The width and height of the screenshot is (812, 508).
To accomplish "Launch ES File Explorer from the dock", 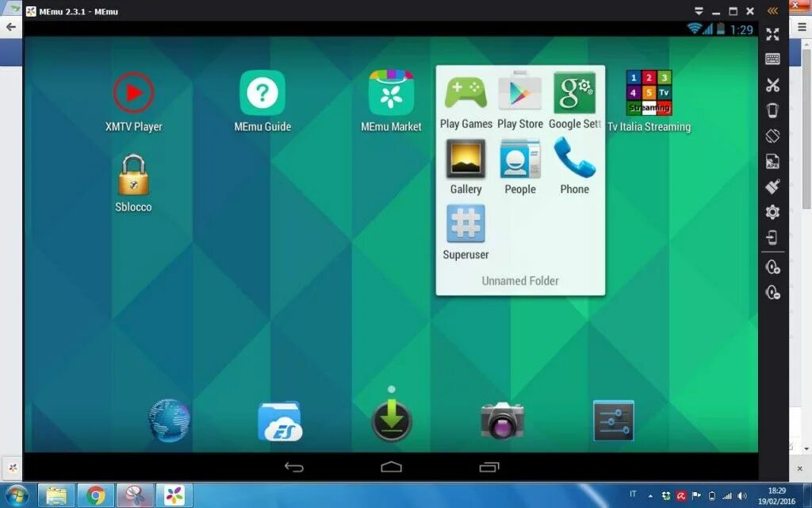I will point(280,421).
